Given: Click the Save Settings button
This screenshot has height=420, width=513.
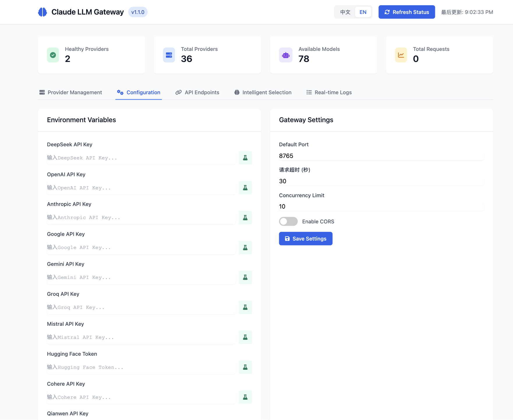Looking at the screenshot, I should 306,239.
